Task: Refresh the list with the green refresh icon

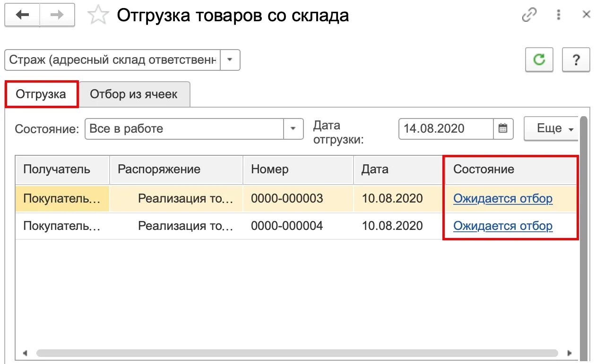Action: tap(539, 59)
